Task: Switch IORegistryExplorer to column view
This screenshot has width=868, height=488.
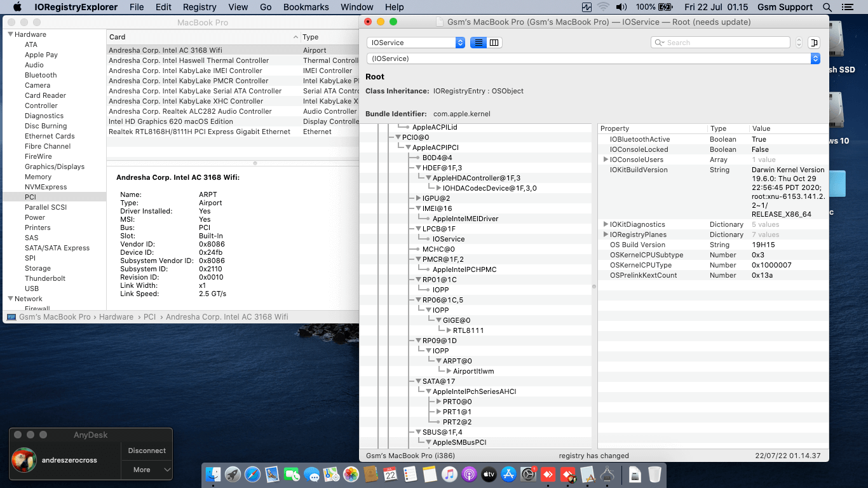Action: click(x=494, y=43)
